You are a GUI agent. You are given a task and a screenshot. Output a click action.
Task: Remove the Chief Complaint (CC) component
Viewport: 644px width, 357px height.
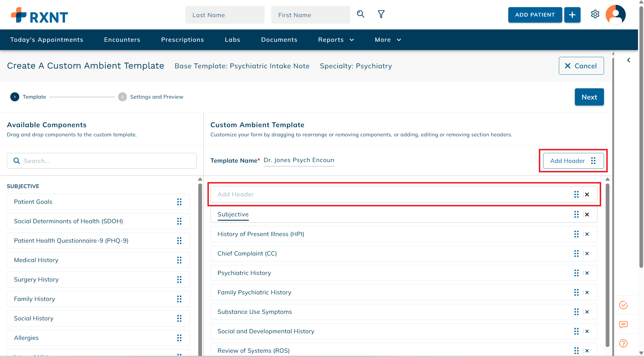click(587, 254)
